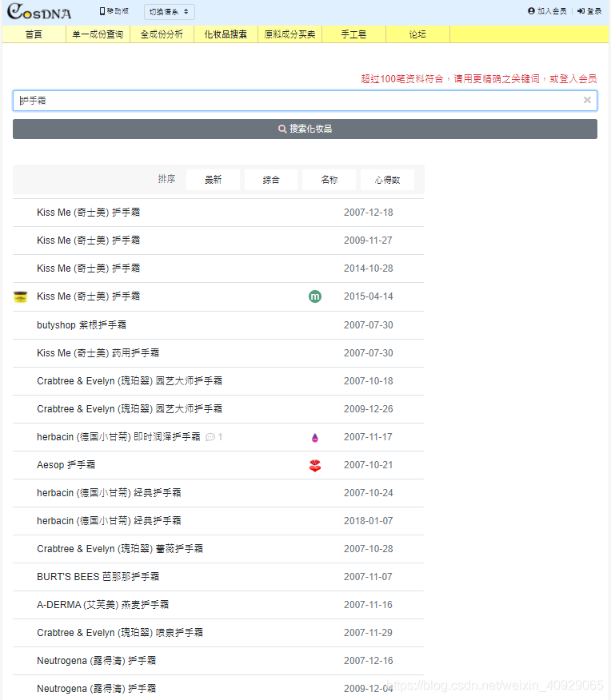The width and height of the screenshot is (611, 700).
Task: Open Kiss Me 护手霜 dated 2015-04-14
Action: click(89, 296)
